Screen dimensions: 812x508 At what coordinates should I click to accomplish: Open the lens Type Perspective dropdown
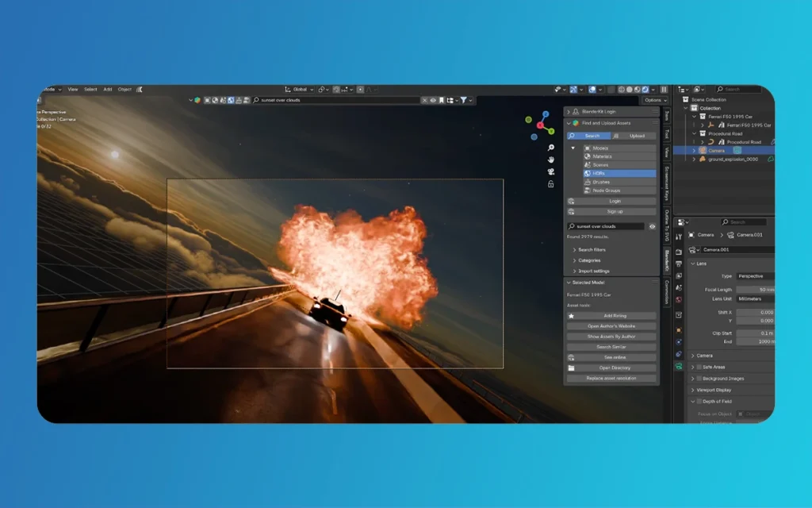(x=755, y=275)
